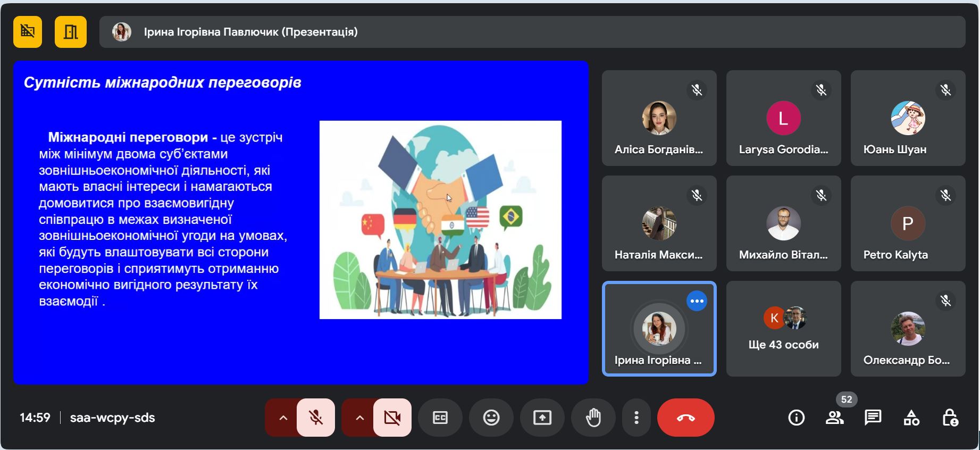Open the chat with everyone panel
The height and width of the screenshot is (450, 980).
click(873, 418)
